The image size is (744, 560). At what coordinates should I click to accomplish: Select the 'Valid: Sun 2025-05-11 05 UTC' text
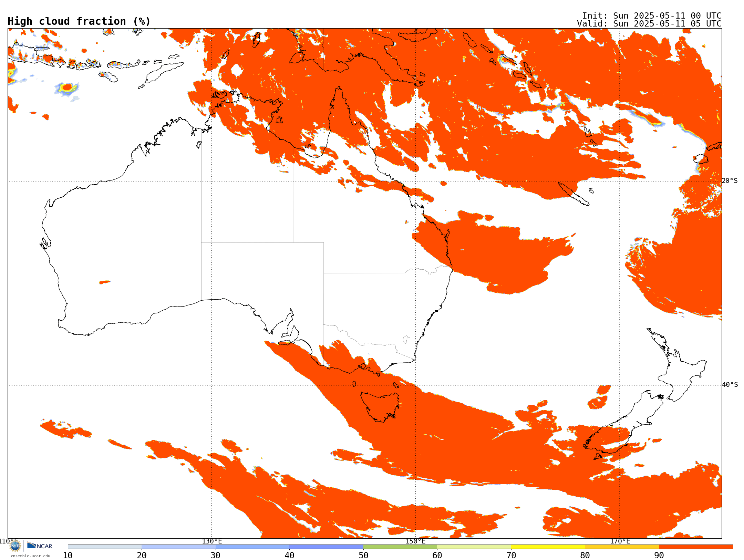[649, 24]
